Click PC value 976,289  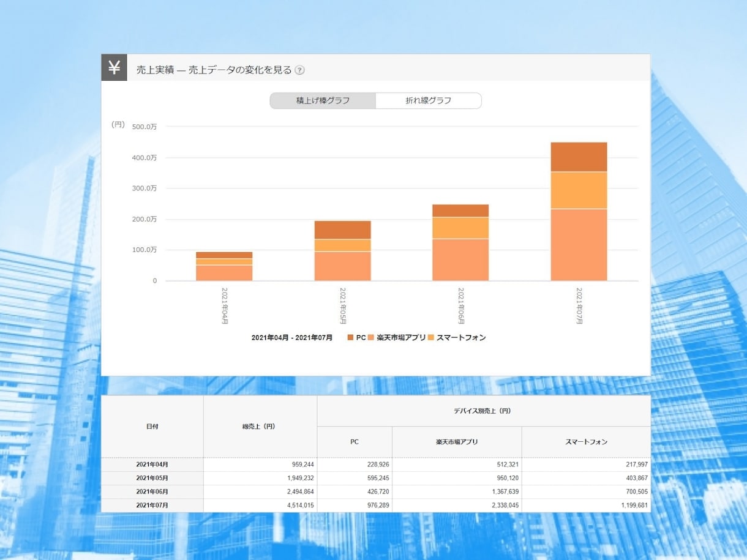(x=377, y=505)
